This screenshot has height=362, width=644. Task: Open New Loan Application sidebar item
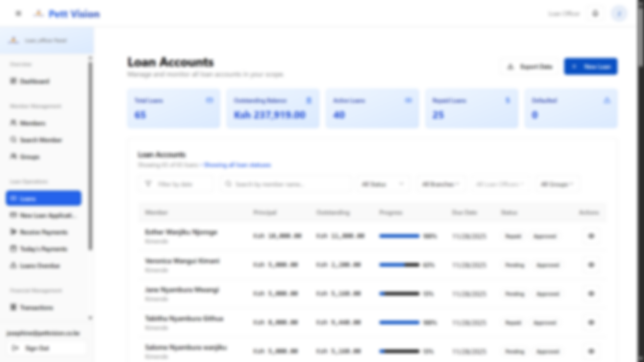[x=44, y=215]
